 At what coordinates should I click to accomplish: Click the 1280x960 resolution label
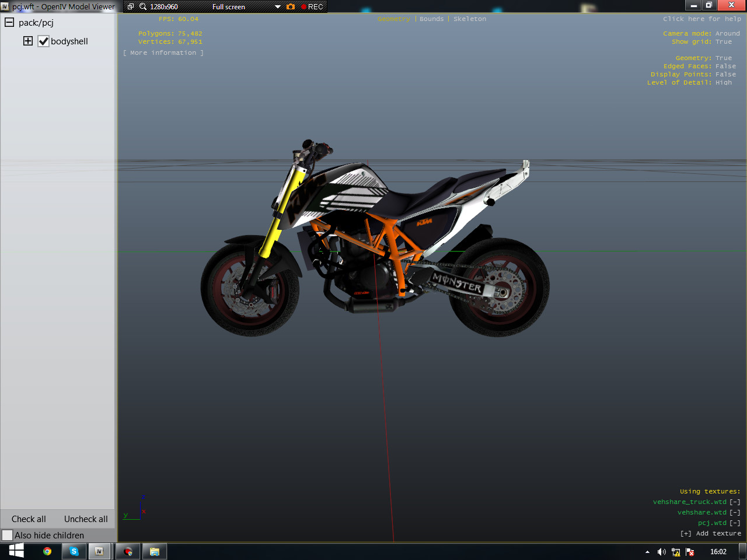point(164,6)
